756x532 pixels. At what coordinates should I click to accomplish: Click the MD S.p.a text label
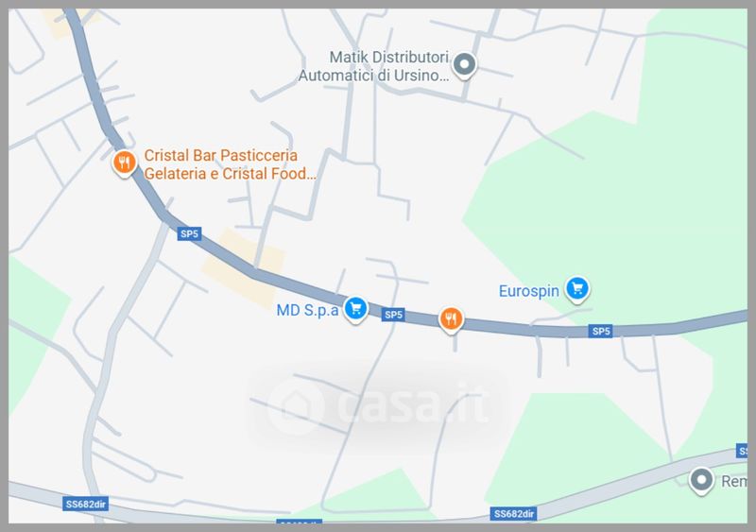(x=308, y=310)
